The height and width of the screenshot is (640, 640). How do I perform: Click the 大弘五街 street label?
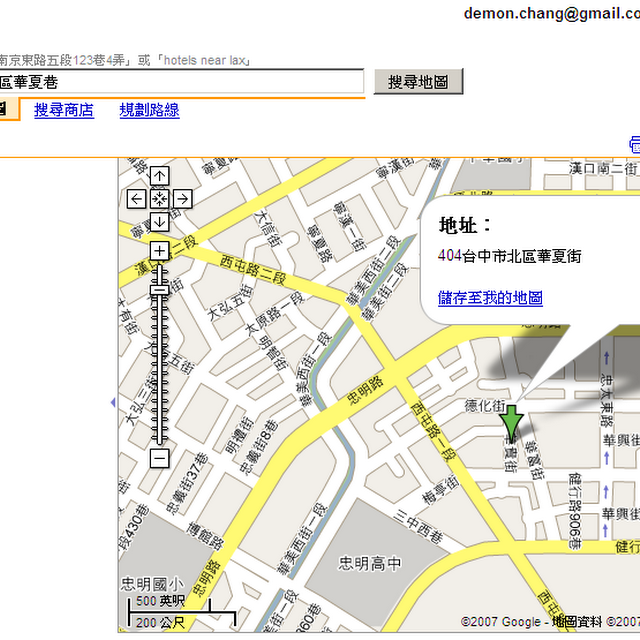pyautogui.click(x=230, y=302)
